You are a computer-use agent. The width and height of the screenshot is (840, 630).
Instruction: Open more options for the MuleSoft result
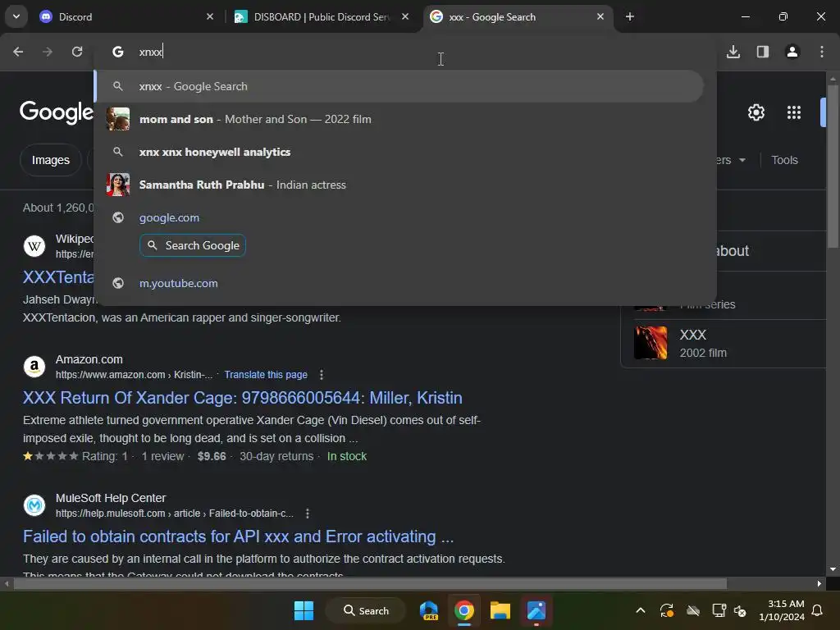coord(308,514)
